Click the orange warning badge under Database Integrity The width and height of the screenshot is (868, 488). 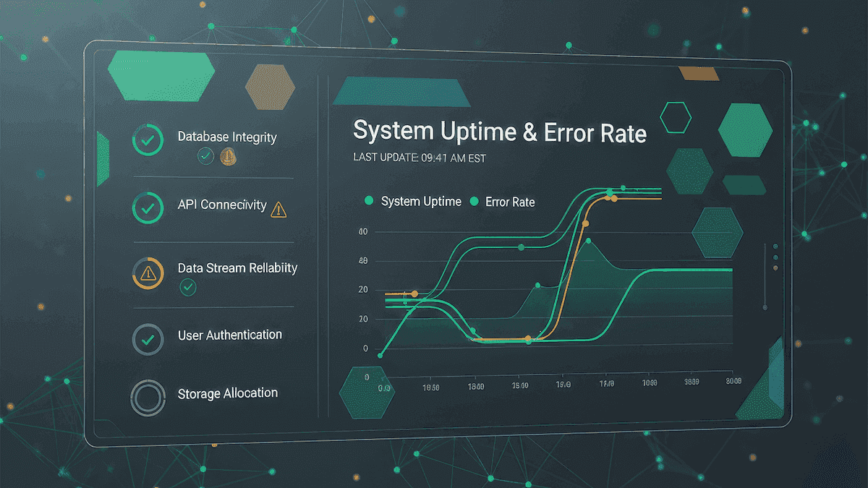point(229,156)
